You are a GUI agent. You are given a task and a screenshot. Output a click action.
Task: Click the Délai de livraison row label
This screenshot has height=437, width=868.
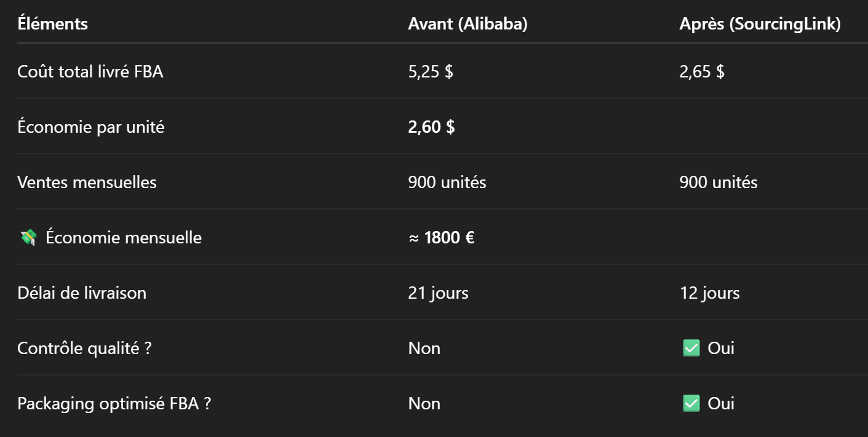click(x=82, y=293)
